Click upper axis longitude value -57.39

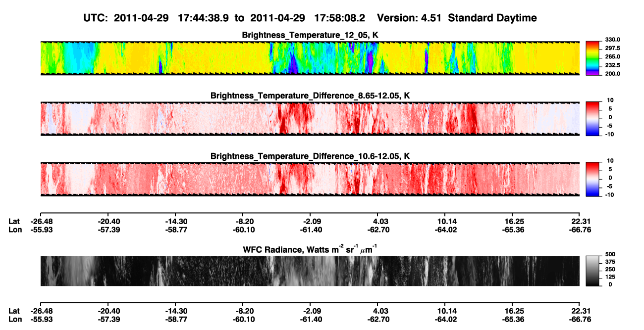(108, 230)
